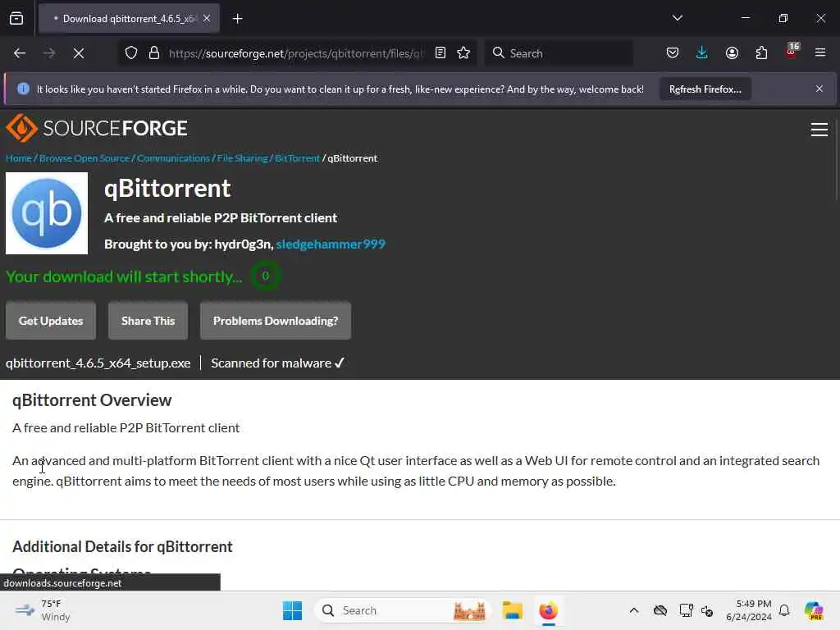Click the Firefox taskbar icon
The width and height of the screenshot is (840, 630).
point(548,610)
